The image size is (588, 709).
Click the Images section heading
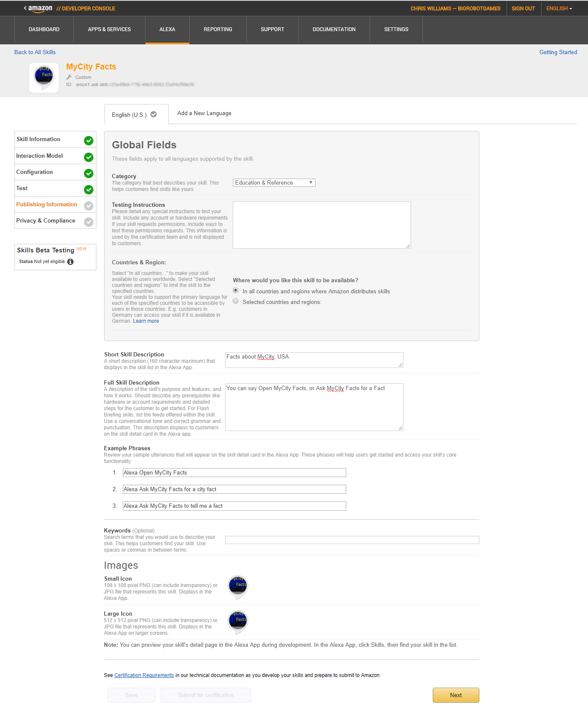point(121,565)
